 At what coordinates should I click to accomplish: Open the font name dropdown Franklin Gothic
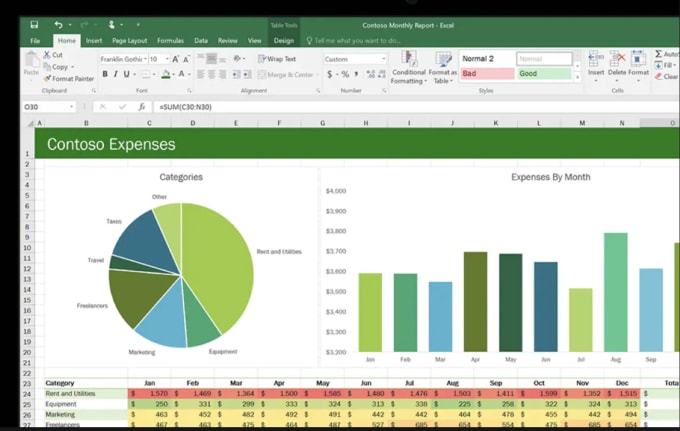click(x=145, y=59)
